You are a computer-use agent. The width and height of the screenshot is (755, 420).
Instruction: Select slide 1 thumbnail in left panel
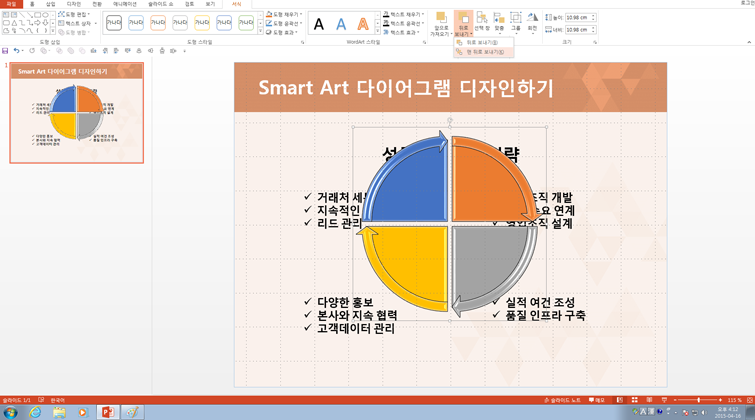click(x=77, y=113)
